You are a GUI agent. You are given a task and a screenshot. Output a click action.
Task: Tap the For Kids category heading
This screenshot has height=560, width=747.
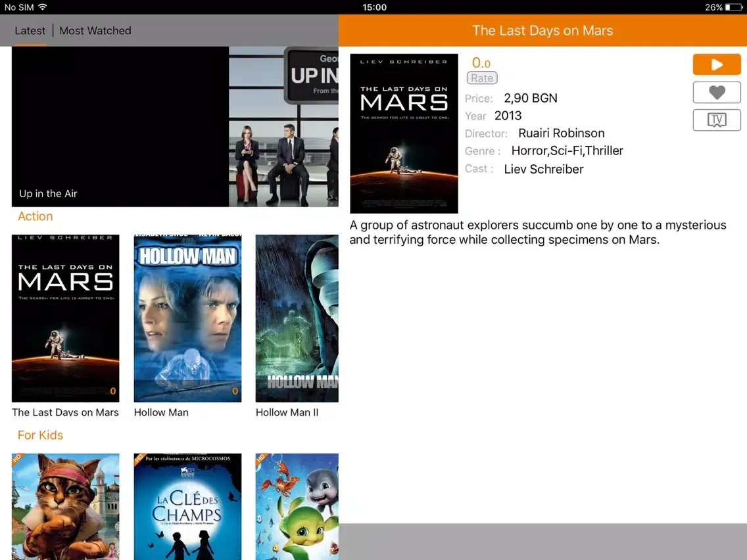(x=41, y=435)
